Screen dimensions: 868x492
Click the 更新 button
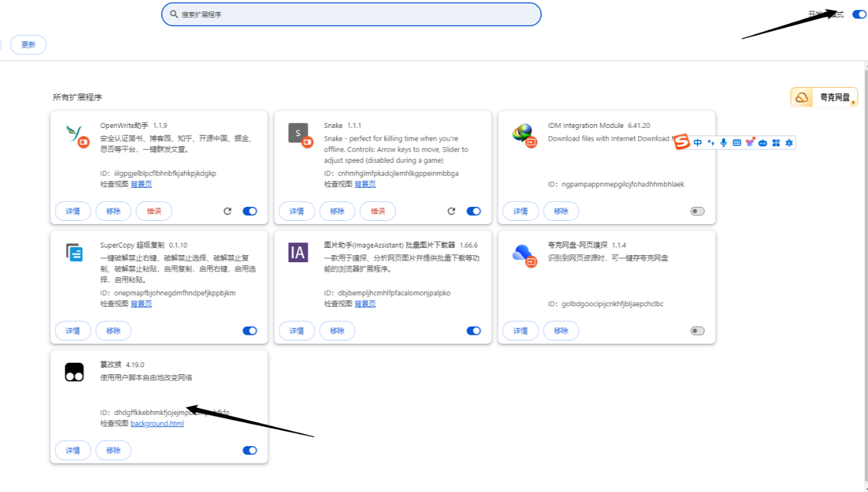29,45
